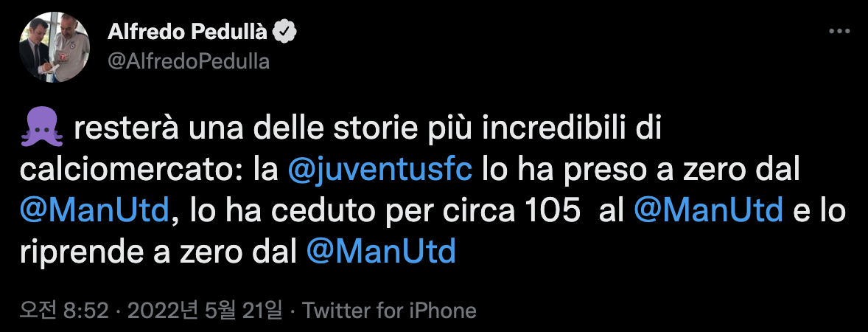868x332 pixels.
Task: Click @ManUtd at start of third line
Action: tap(94, 212)
